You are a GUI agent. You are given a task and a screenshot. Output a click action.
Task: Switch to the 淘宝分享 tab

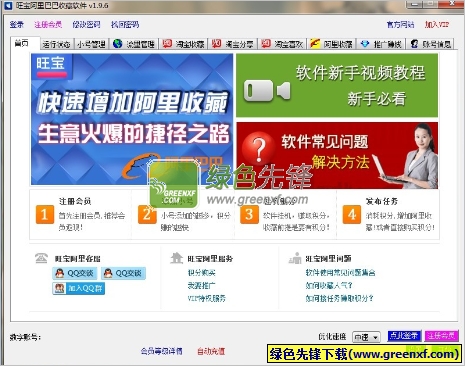tap(233, 44)
